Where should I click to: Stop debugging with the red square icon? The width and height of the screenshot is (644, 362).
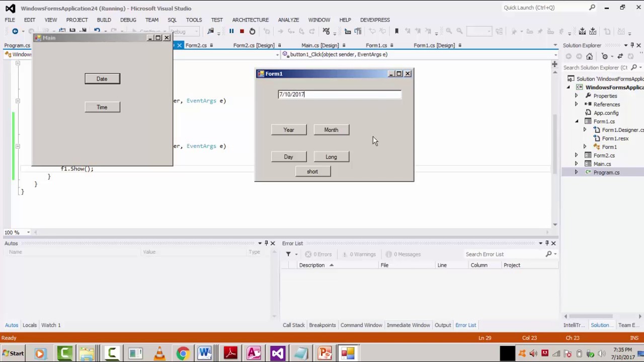242,32
